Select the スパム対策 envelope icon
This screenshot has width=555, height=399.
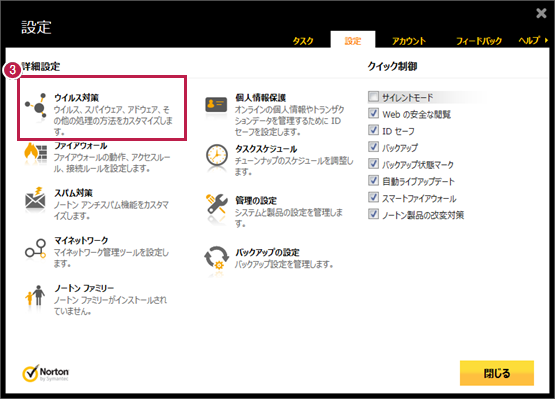coord(35,199)
